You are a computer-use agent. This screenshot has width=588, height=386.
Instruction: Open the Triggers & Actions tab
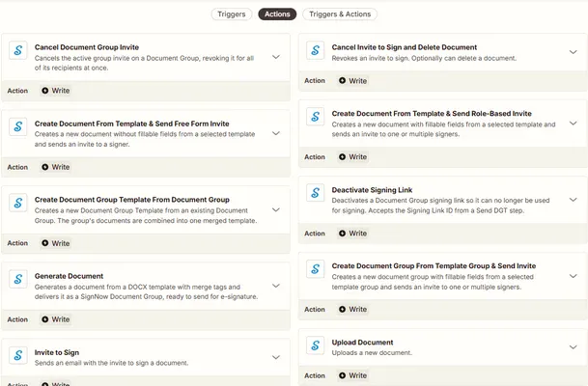click(x=340, y=14)
